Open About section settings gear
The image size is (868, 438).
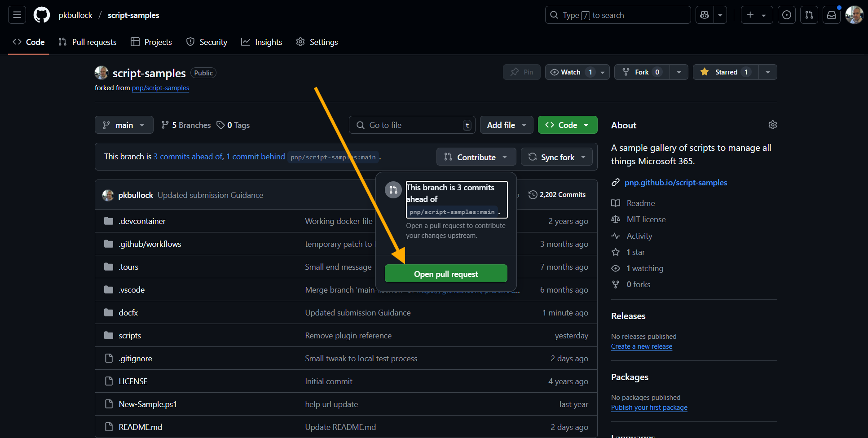772,125
